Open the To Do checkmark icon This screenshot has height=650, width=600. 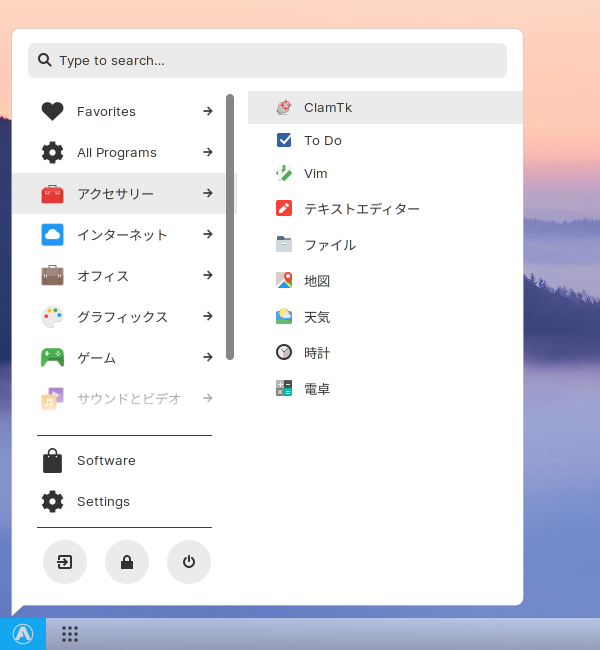coord(284,140)
